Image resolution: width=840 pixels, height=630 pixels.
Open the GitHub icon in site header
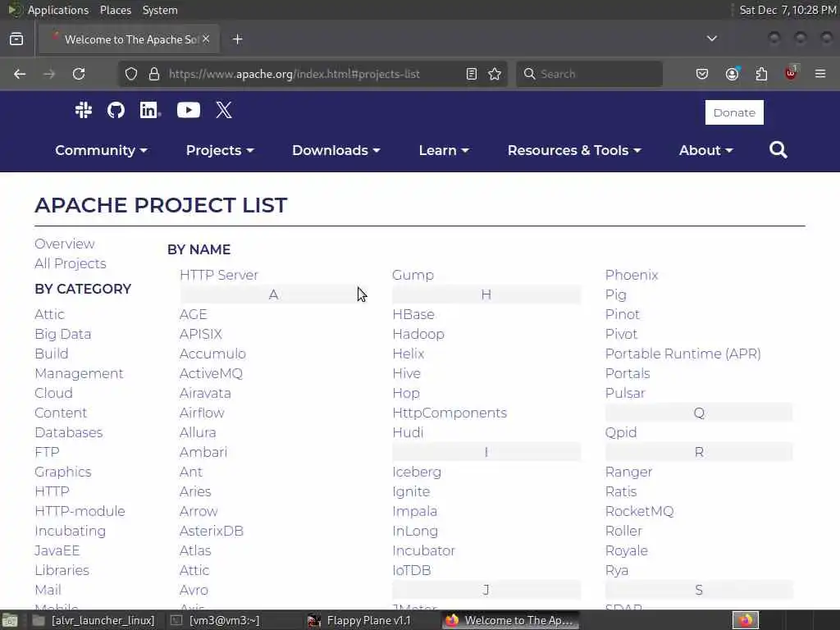pos(116,111)
